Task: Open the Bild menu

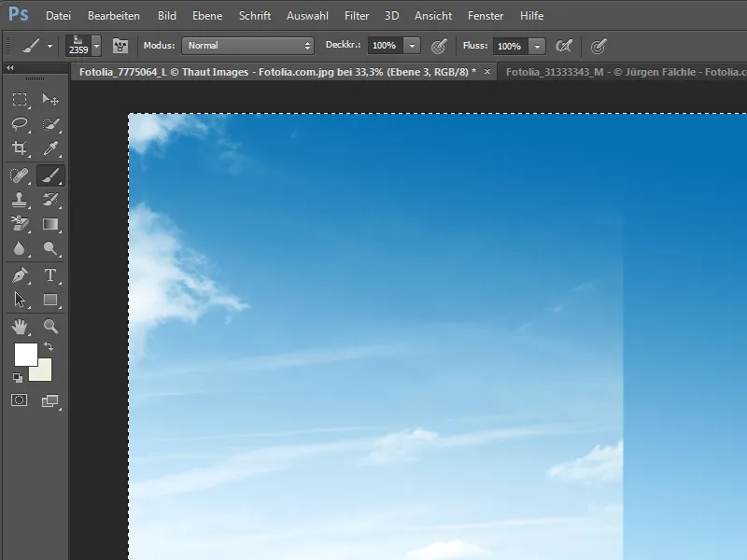Action: tap(167, 16)
